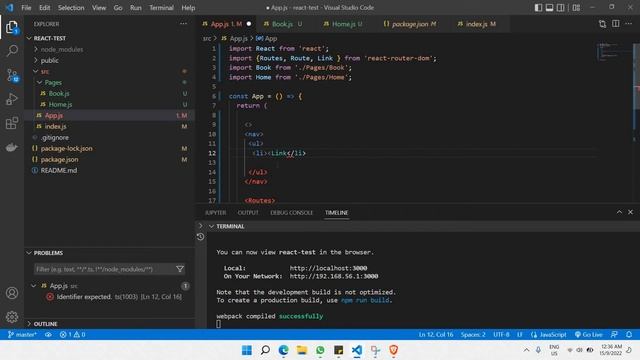Viewport: 640px width, 360px height.
Task: Open the Help menu
Action: coord(188,7)
